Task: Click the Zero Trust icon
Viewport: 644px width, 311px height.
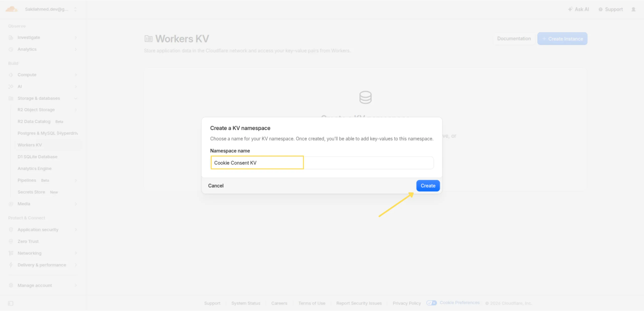Action: click(11, 241)
